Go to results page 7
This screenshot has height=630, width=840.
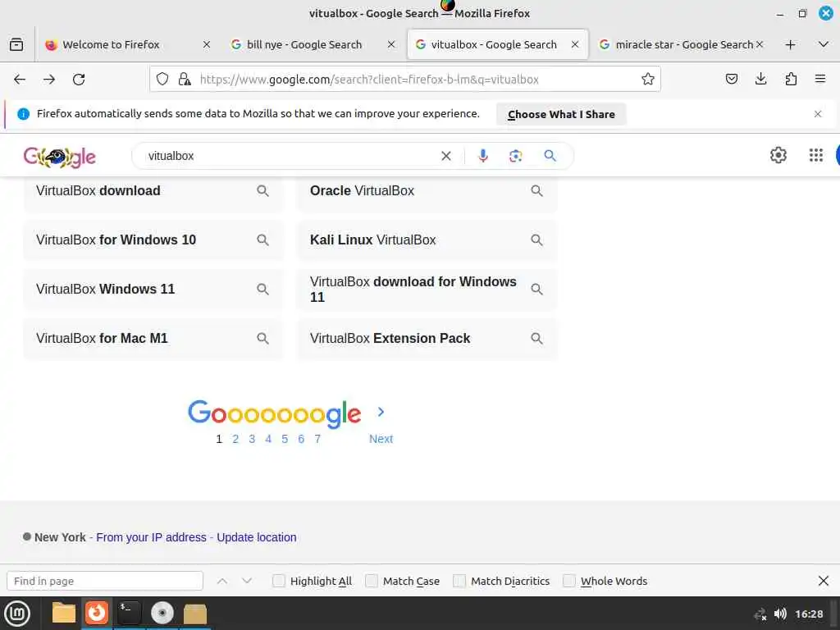(317, 439)
